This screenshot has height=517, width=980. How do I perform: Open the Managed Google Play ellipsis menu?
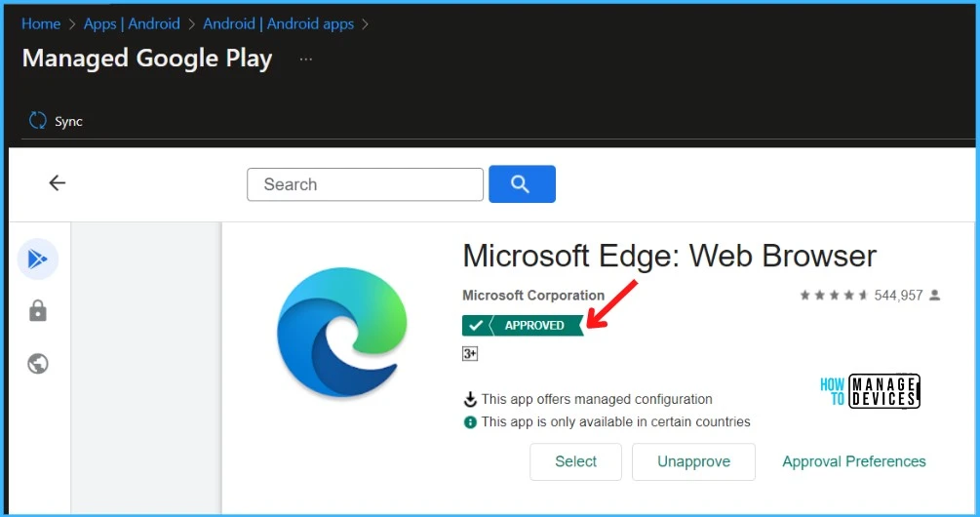305,59
